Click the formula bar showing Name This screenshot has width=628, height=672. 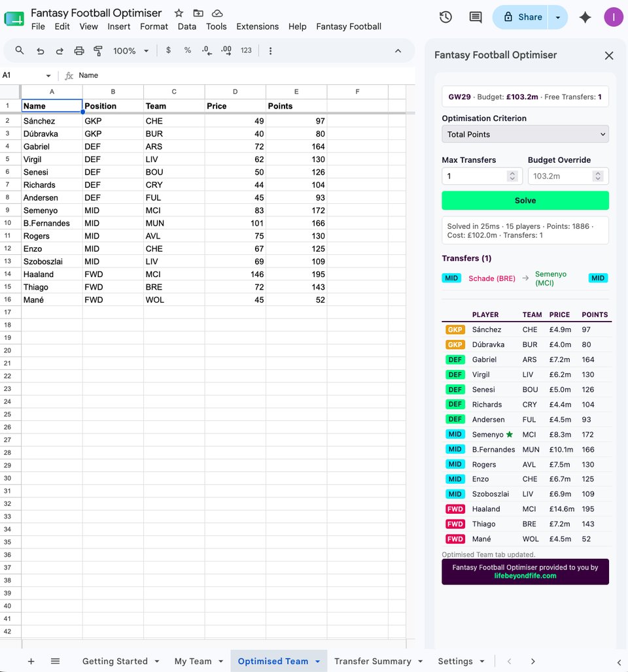click(x=245, y=75)
